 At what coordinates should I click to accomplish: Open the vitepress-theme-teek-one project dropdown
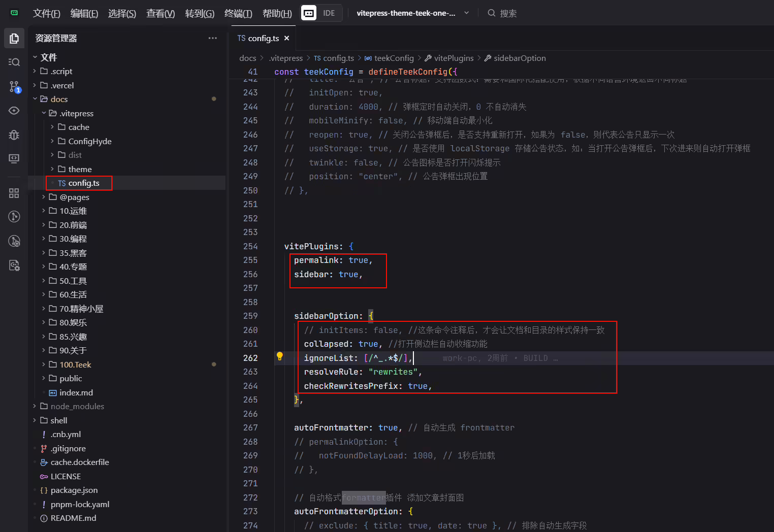[x=413, y=13]
